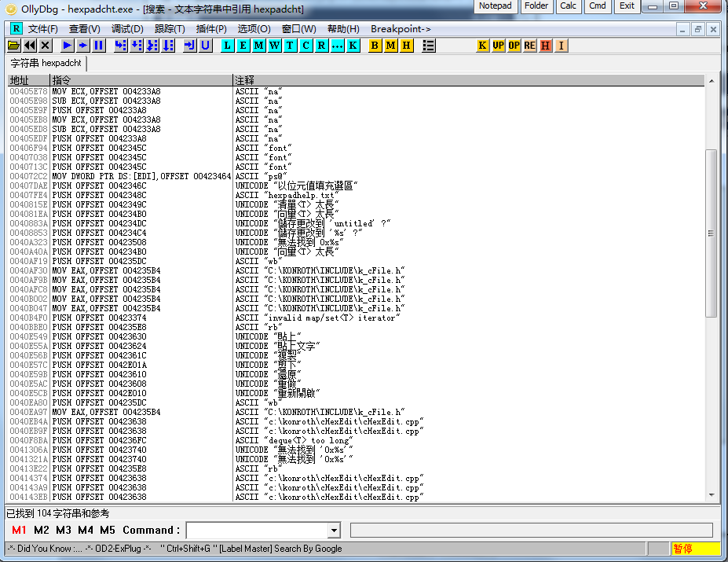The image size is (728, 562).
Task: Click the Pause execution toolbar icon
Action: (98, 46)
